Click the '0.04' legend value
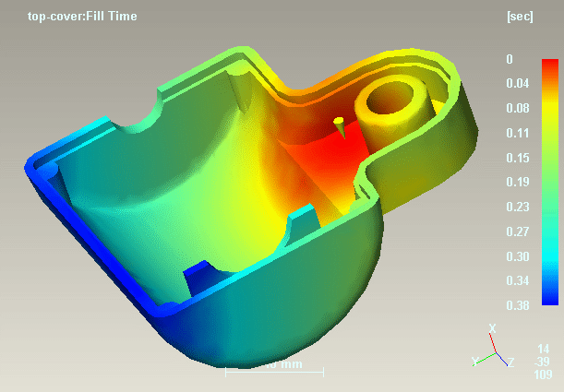 click(x=518, y=83)
